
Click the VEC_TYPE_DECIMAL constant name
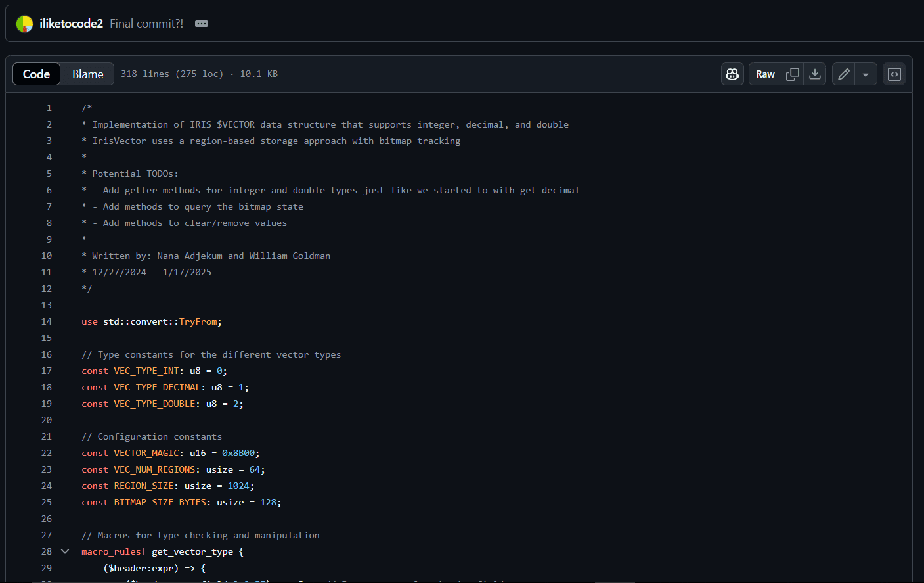(x=158, y=387)
